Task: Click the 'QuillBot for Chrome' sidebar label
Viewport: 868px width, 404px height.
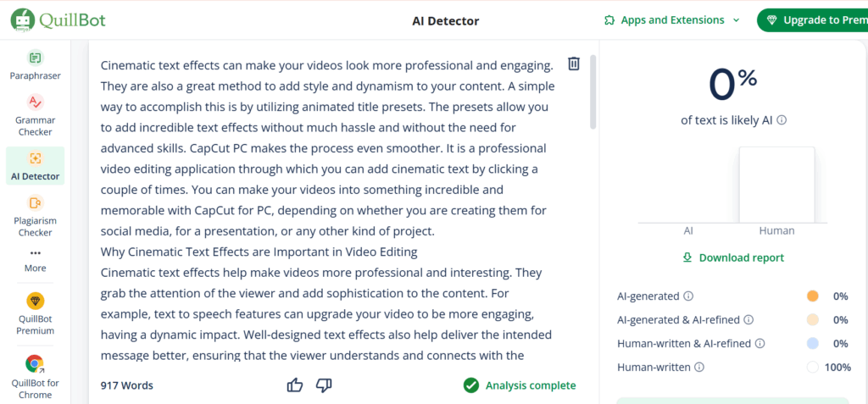Action: coord(35,389)
